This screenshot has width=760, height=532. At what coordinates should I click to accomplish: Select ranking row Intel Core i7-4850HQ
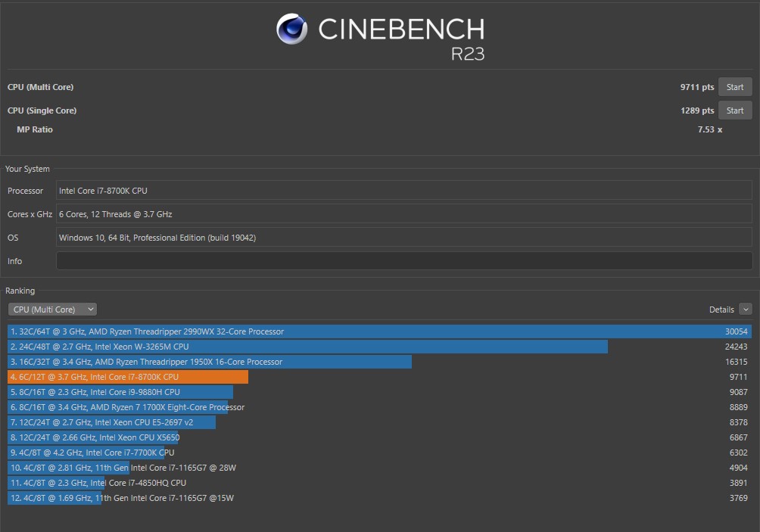point(379,483)
